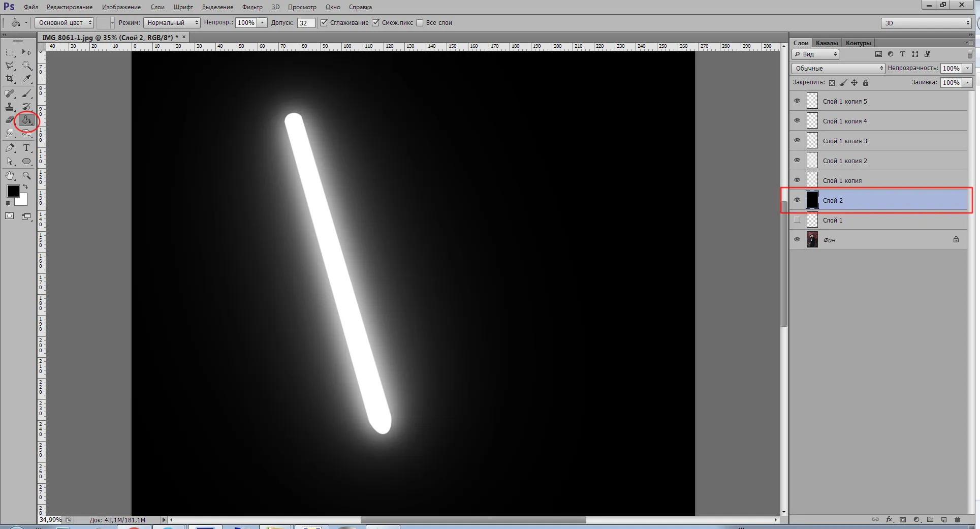
Task: Open layer Заливка arrow dropdown
Action: tap(967, 82)
